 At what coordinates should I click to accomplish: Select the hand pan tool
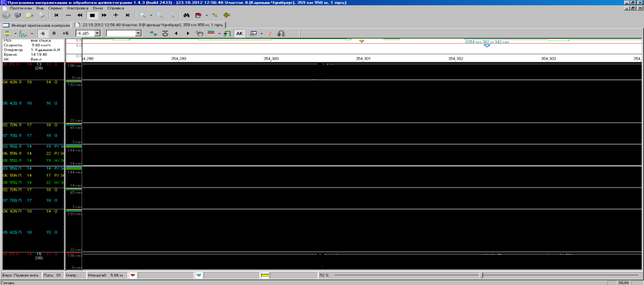tap(200, 32)
